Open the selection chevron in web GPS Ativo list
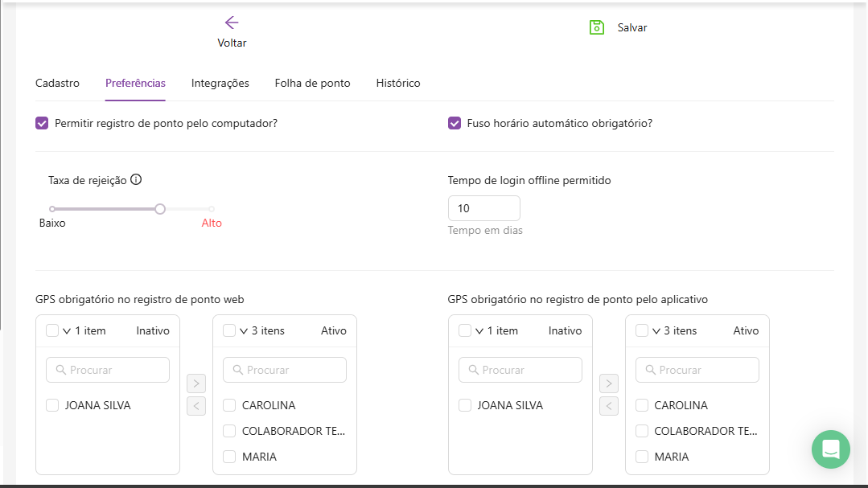 (x=244, y=330)
